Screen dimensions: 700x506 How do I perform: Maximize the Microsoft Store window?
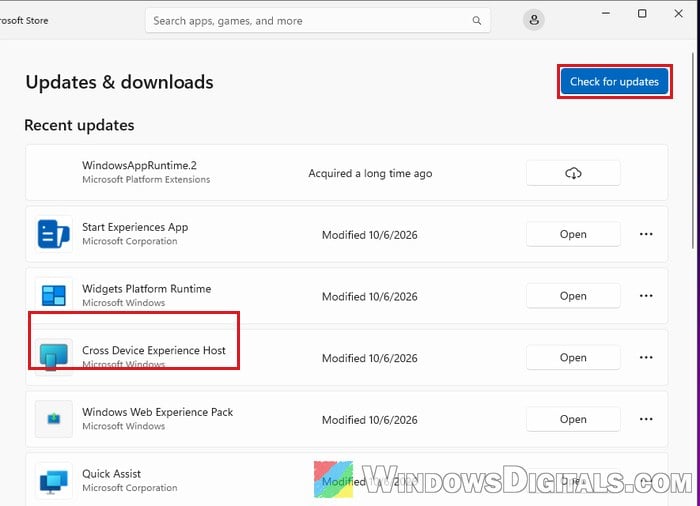[x=642, y=13]
